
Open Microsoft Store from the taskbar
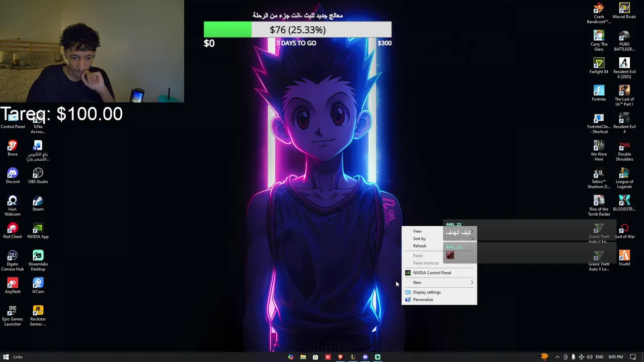(315, 357)
